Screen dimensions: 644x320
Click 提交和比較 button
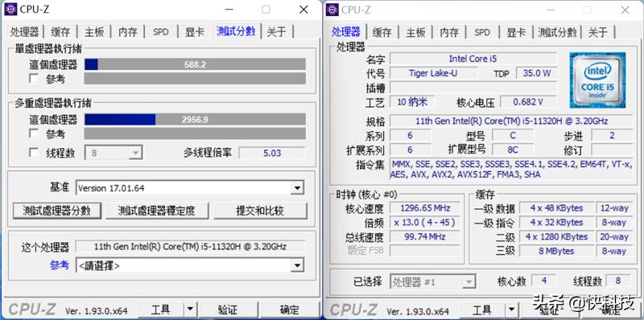coord(259,211)
